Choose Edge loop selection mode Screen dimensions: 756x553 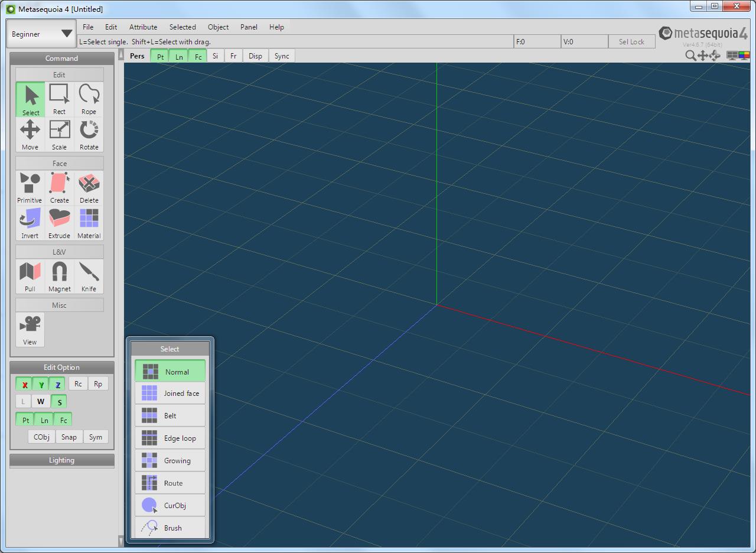(x=170, y=438)
